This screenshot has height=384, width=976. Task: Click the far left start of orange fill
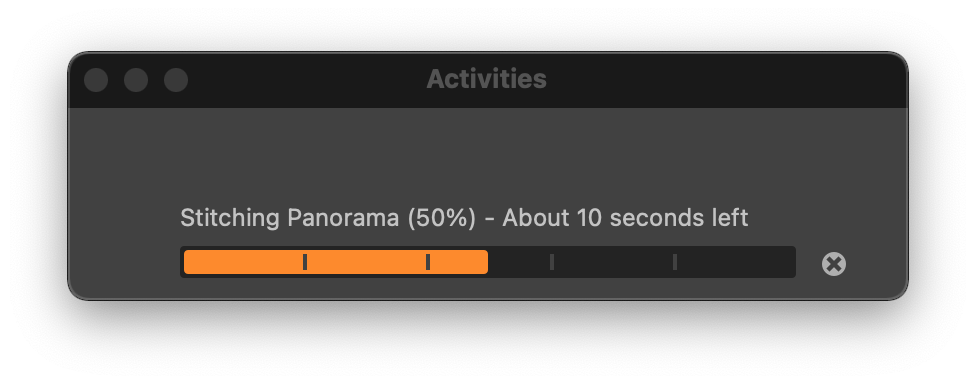click(186, 262)
